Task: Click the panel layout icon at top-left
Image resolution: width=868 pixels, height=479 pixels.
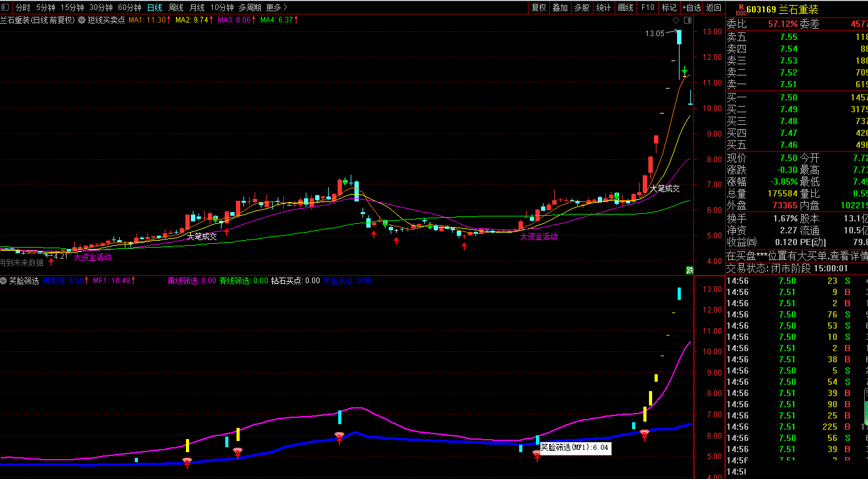Action: tap(6, 7)
